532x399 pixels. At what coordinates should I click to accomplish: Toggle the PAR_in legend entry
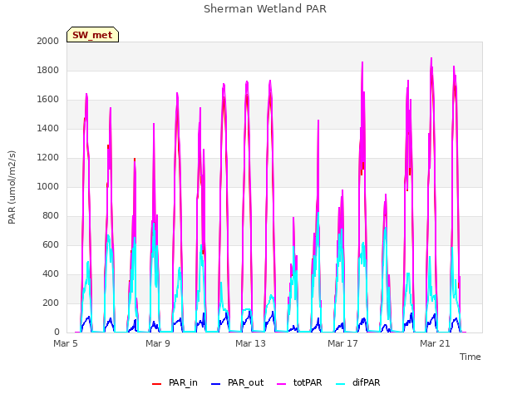tap(175, 382)
